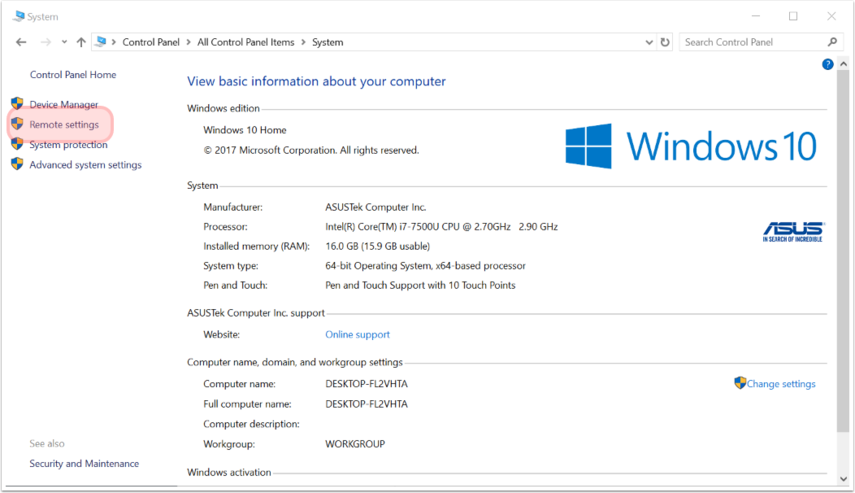Maximize the System window
The image size is (855, 493).
793,16
